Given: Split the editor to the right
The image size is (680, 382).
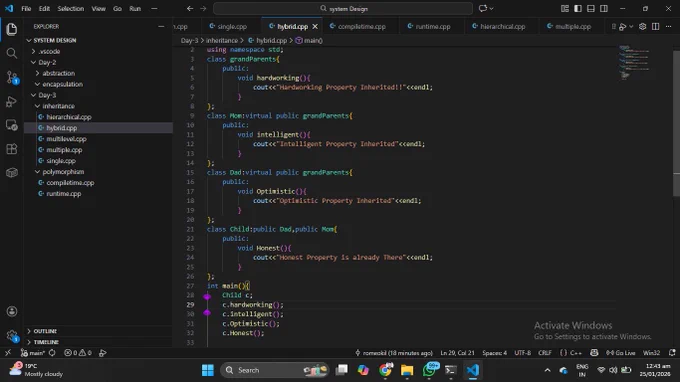Looking at the screenshot, I should (x=656, y=26).
